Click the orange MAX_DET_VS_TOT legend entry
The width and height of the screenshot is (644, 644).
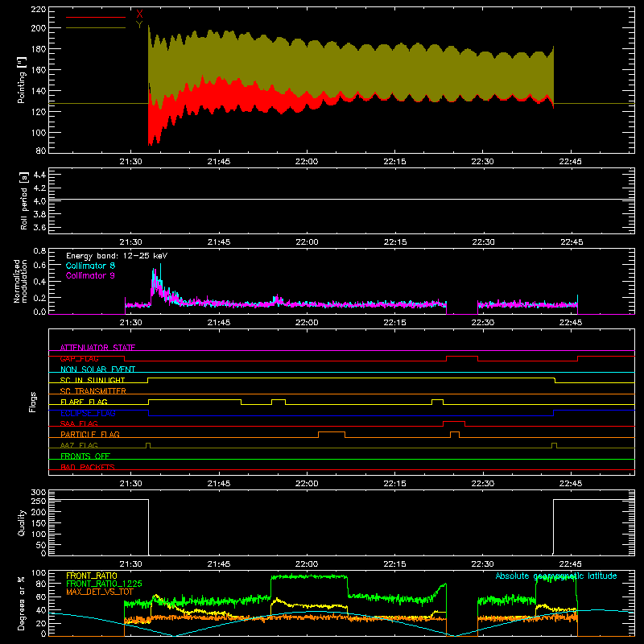[99, 592]
